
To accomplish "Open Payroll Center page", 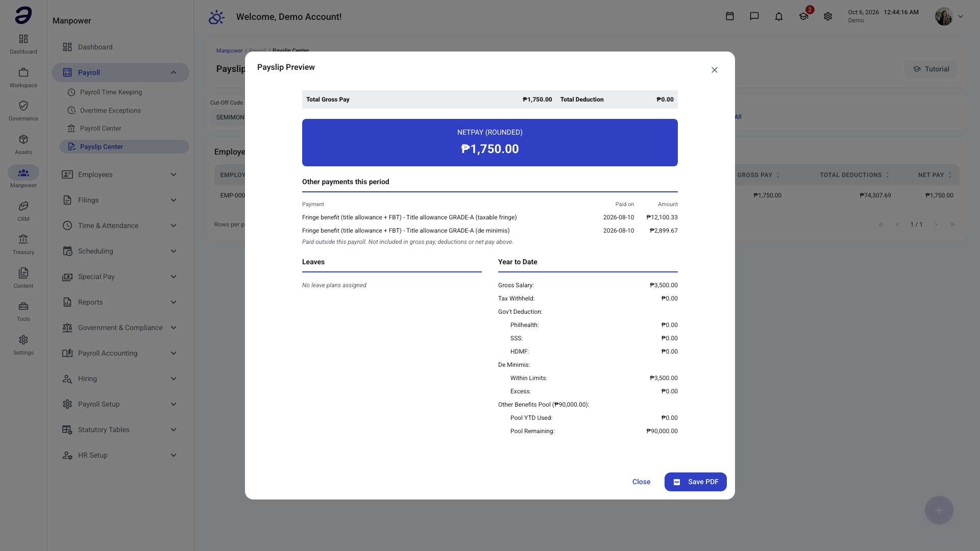I will [124, 129].
